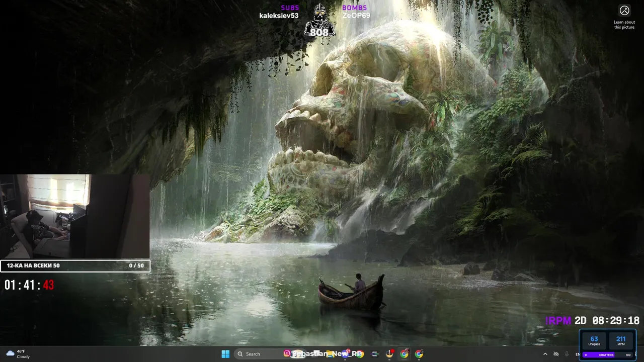Click the 211 MPM stat card
The width and height of the screenshot is (644, 362).
point(621,340)
